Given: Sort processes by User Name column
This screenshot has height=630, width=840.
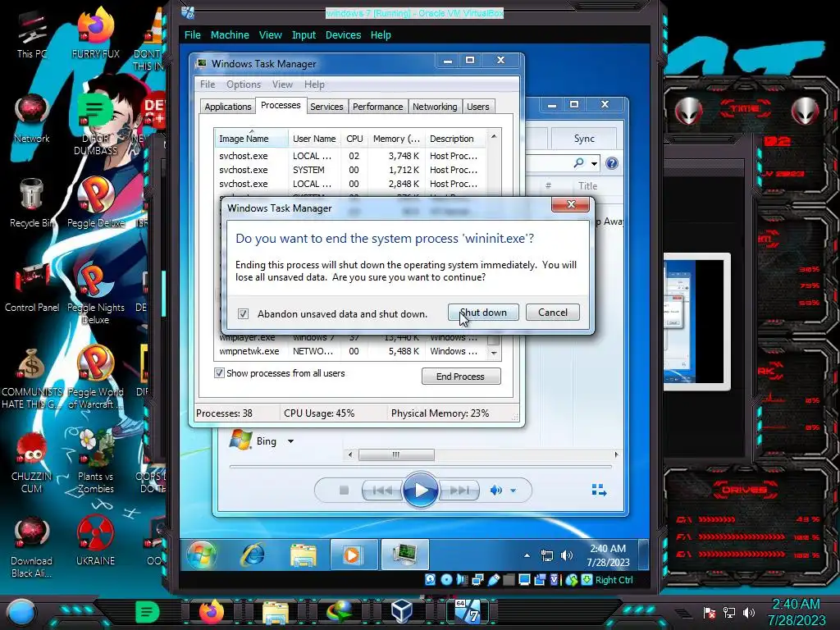Looking at the screenshot, I should 314,139.
